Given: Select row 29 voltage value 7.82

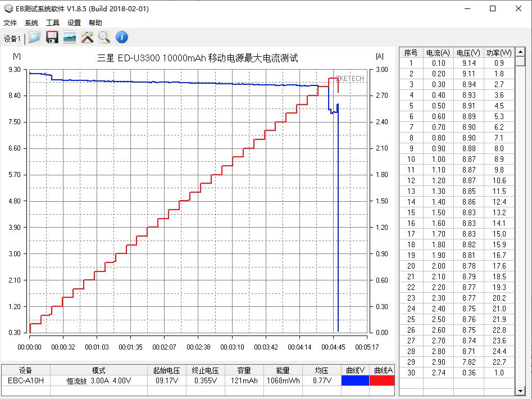Looking at the screenshot, I should [x=469, y=362].
